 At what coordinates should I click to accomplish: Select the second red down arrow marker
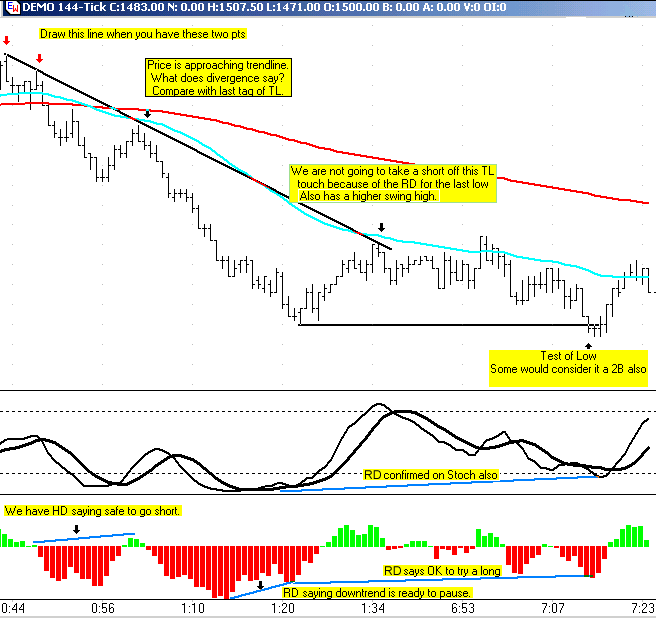tap(39, 58)
